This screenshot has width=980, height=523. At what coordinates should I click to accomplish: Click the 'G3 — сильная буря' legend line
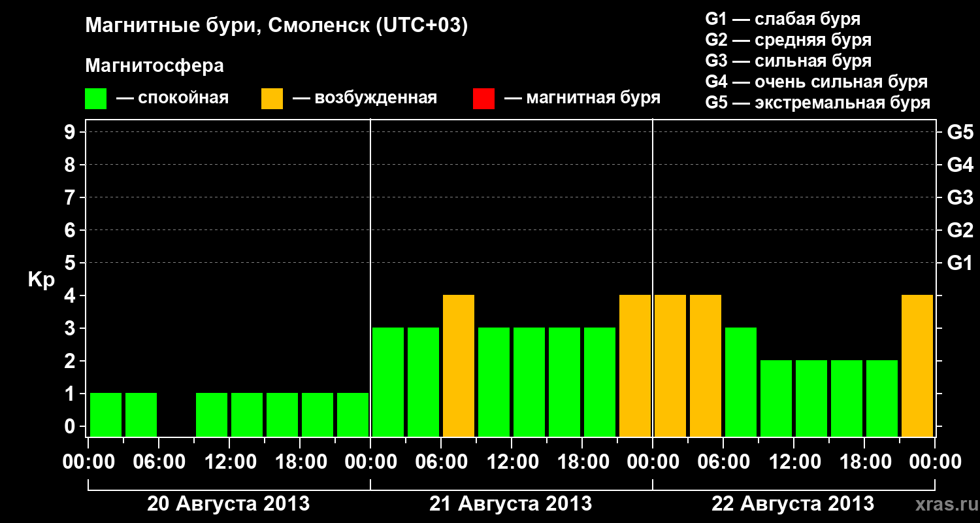point(789,61)
